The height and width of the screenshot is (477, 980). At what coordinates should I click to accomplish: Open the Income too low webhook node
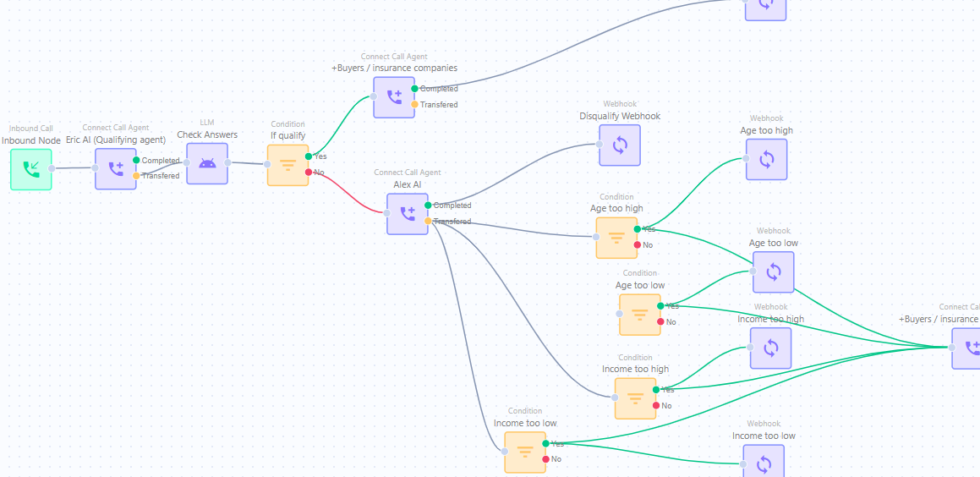coord(764,461)
